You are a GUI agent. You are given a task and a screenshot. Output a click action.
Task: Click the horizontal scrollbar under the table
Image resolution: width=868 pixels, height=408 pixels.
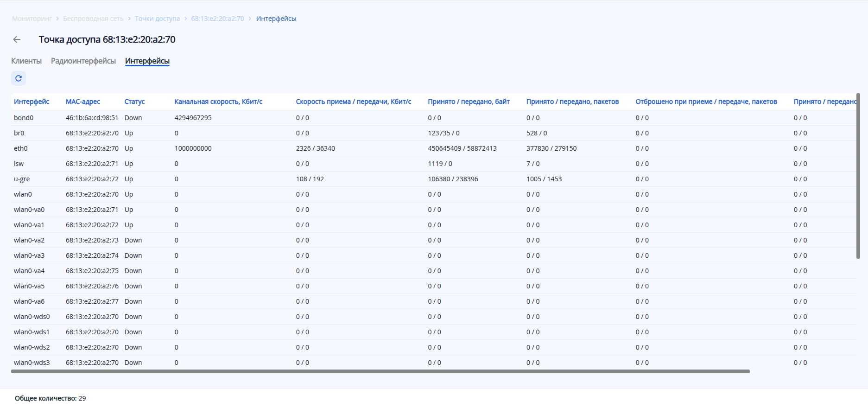[x=380, y=371]
